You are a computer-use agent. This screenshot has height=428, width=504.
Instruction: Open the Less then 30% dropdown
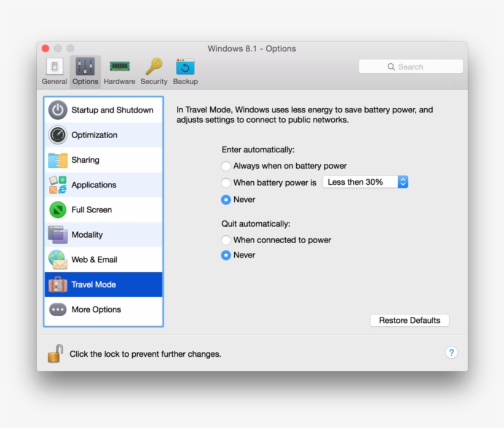[365, 182]
